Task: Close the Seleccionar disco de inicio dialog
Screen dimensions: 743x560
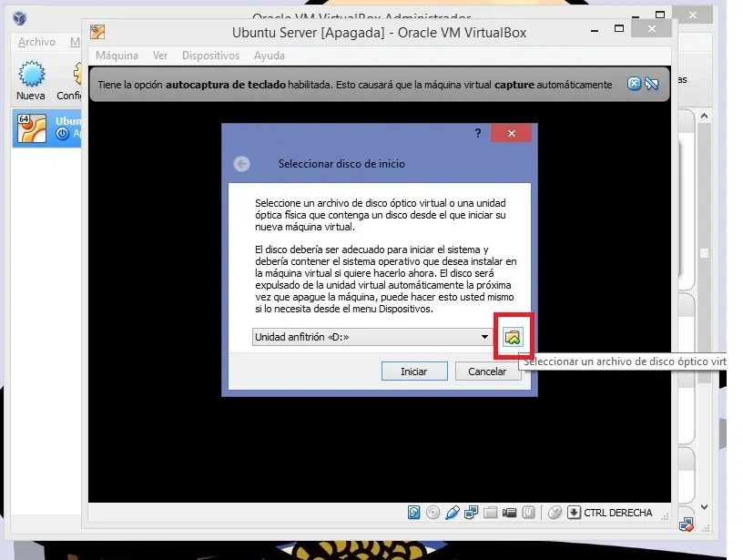Action: [512, 133]
